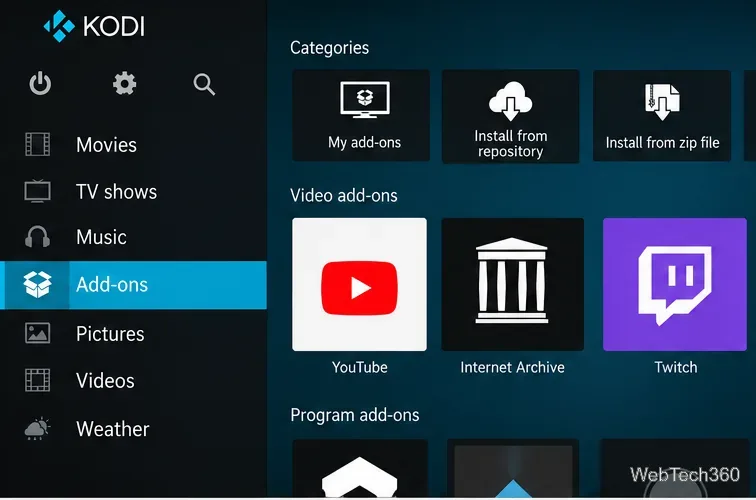This screenshot has height=500, width=756.
Task: Click the monitor with box icon
Action: (365, 100)
